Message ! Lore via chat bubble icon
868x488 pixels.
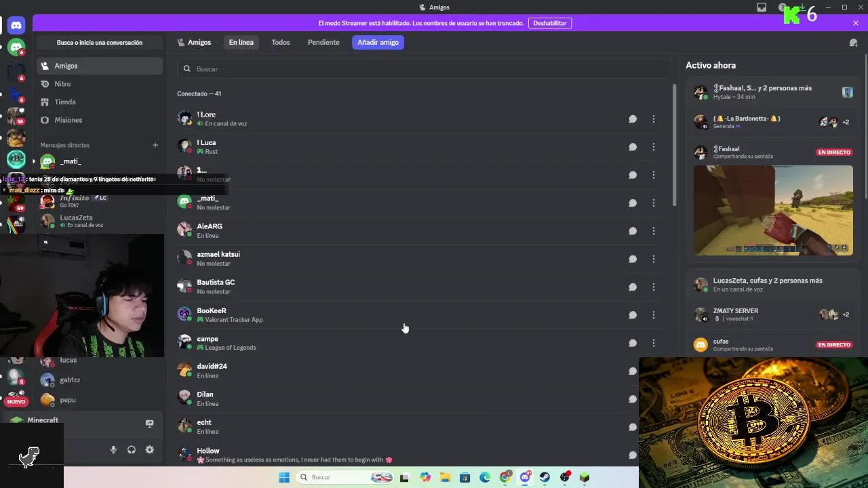(x=633, y=119)
